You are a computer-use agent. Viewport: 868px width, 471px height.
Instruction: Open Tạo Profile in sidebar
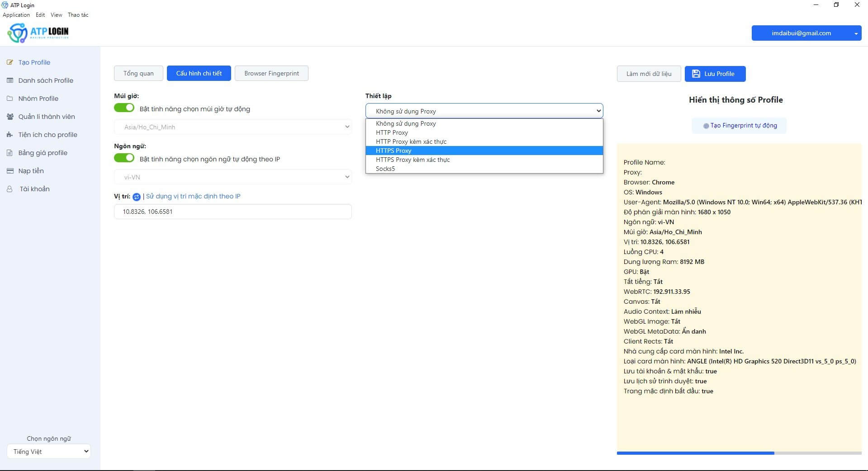click(x=34, y=62)
